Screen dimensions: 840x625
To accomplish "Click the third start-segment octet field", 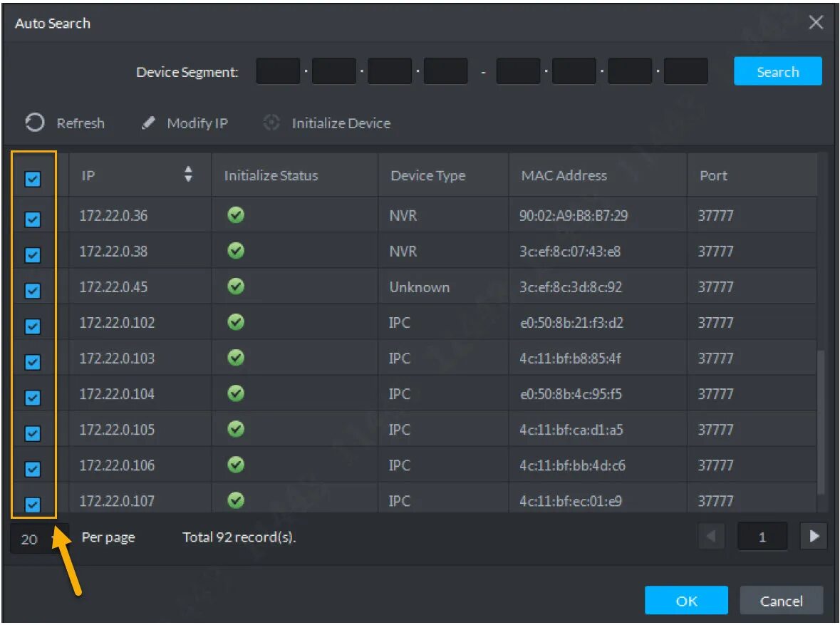I will coord(390,71).
